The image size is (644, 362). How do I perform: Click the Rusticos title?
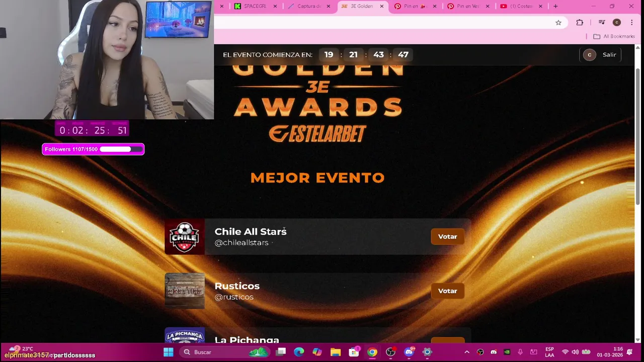tap(237, 286)
